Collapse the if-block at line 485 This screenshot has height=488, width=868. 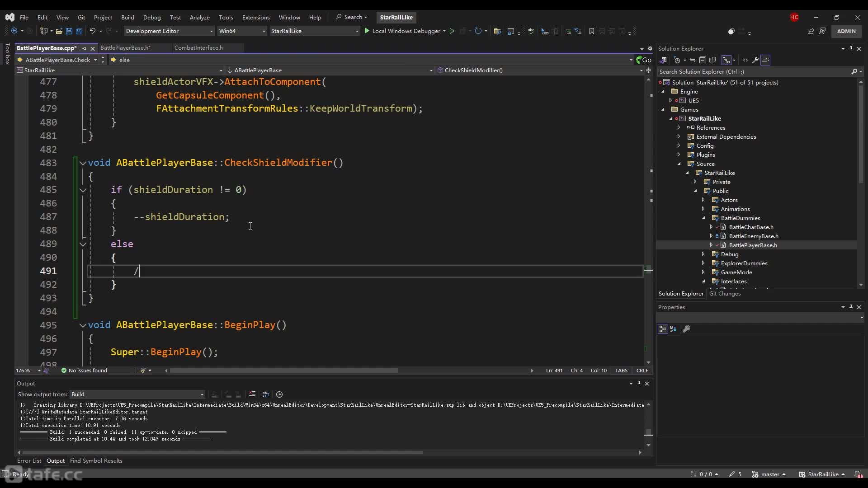coord(84,189)
